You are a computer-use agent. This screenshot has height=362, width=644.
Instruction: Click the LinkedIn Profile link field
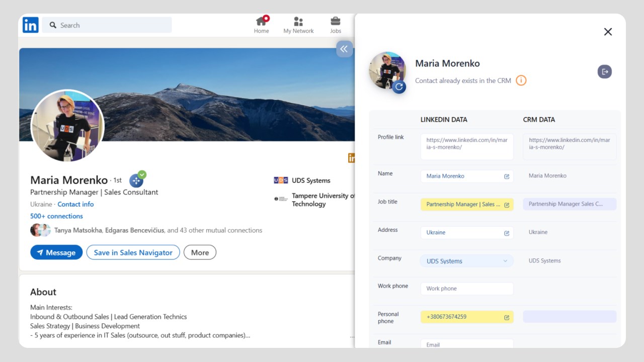click(x=467, y=147)
